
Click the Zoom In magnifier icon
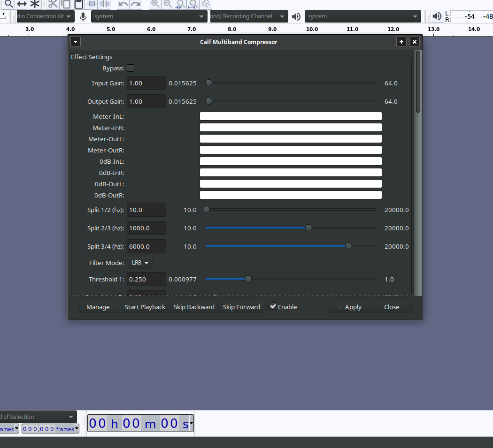(155, 4)
